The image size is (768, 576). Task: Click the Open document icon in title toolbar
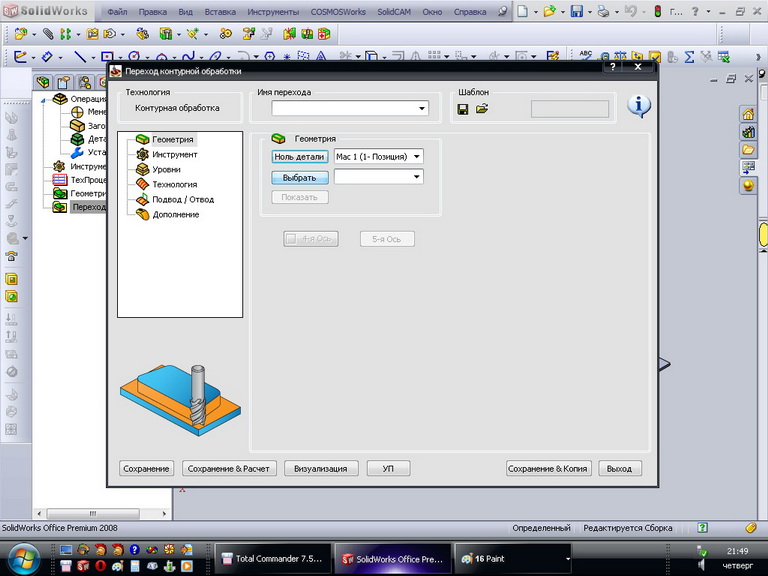pyautogui.click(x=550, y=11)
